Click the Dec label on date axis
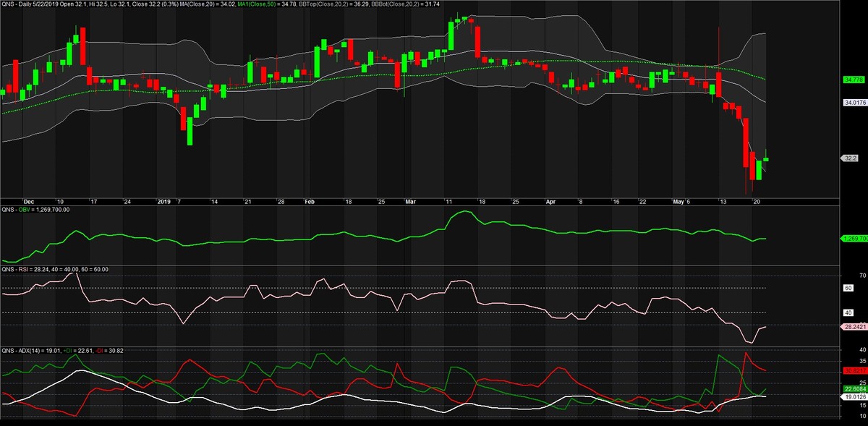This screenshot has width=868, height=426. [x=28, y=202]
